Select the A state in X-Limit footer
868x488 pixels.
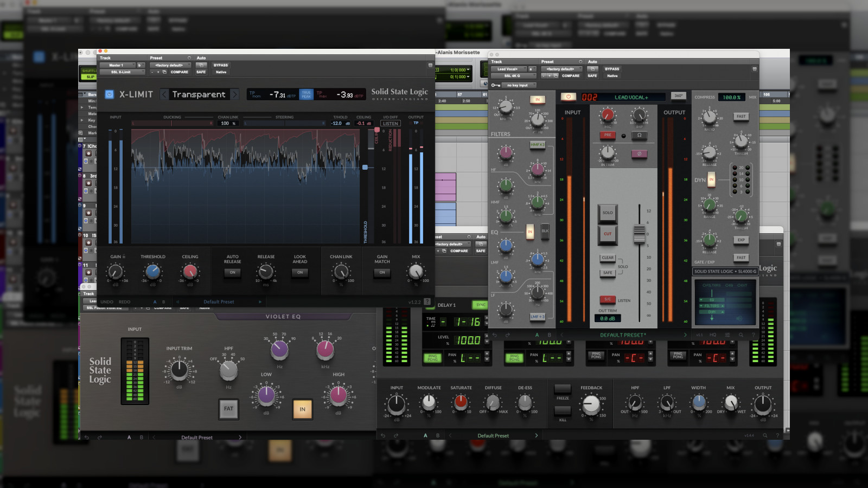(155, 302)
